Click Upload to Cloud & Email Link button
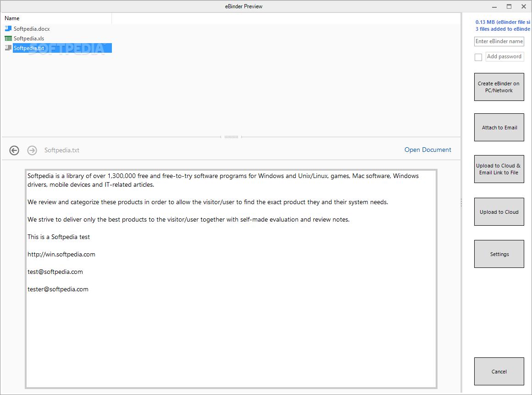532x395 pixels. [499, 169]
